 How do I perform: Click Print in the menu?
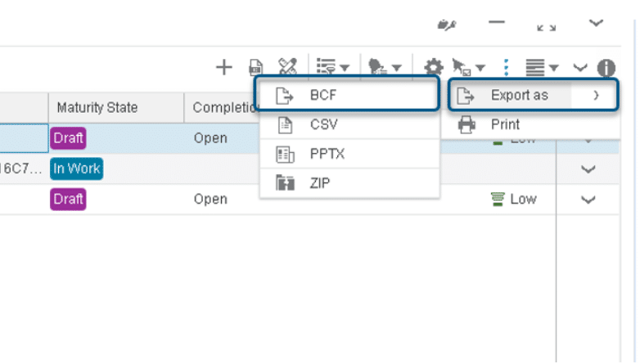tap(505, 125)
